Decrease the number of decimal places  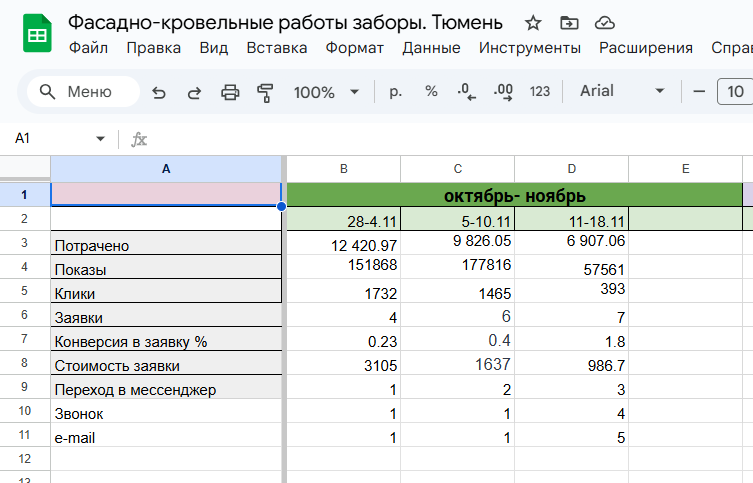point(466,92)
